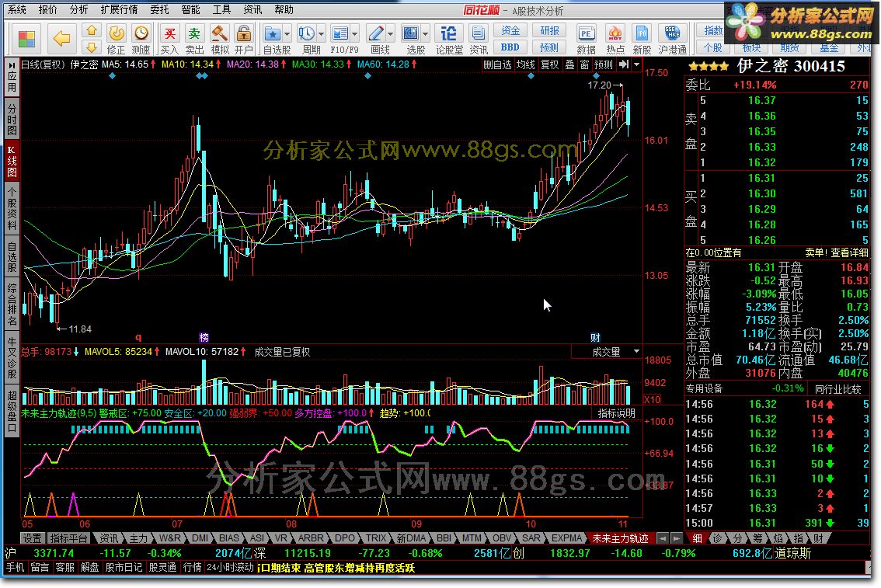Open the 扩展行情 menu
Screen dimensions: 881x588
pos(119,9)
